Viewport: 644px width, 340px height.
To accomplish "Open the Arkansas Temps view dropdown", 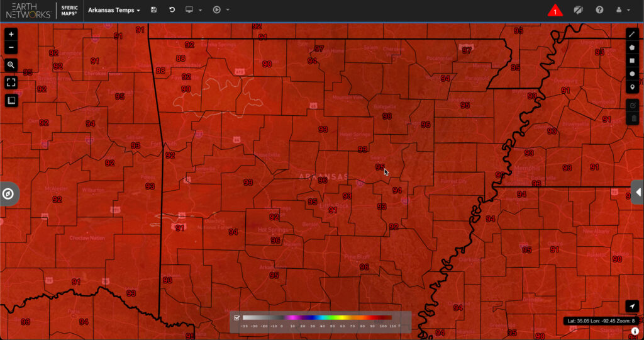I will [x=114, y=10].
